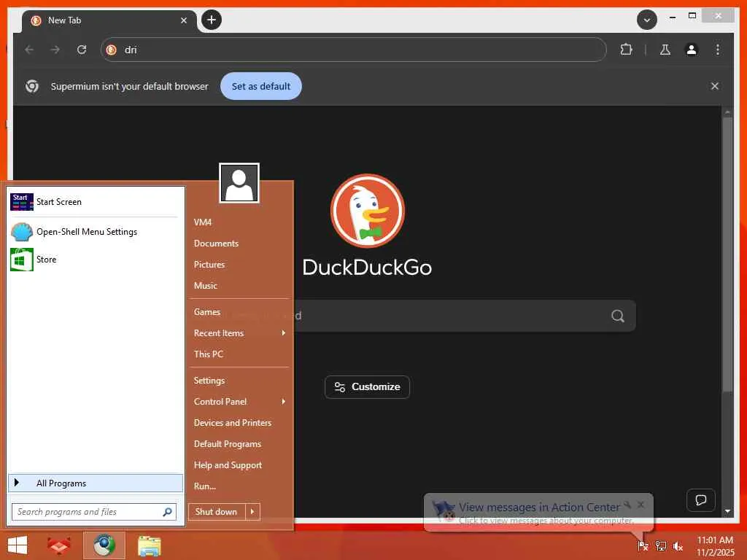
Task: Click Search programs and files field
Action: 94,512
